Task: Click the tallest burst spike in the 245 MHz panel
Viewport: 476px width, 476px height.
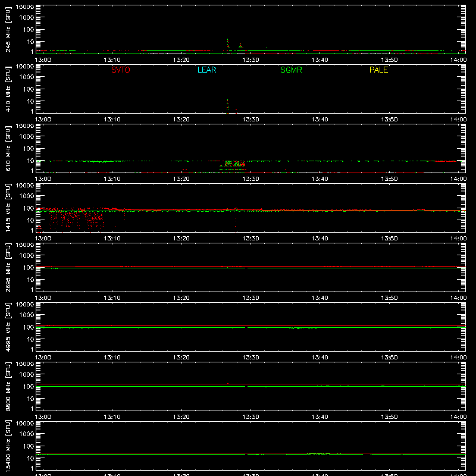Action: (228, 43)
